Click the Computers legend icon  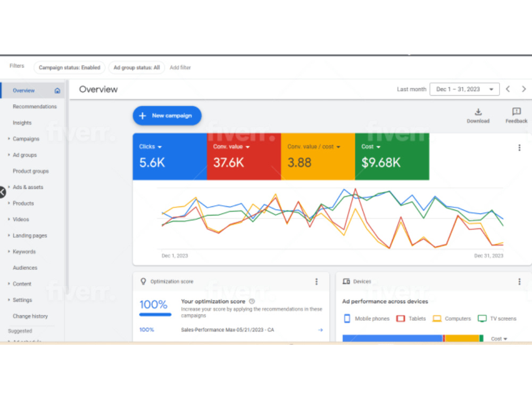pyautogui.click(x=437, y=319)
